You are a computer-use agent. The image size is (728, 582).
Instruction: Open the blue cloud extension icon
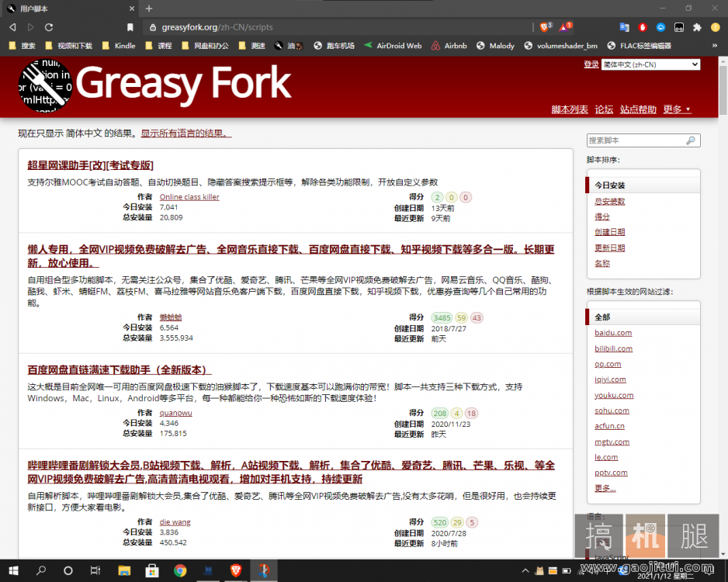click(x=660, y=27)
